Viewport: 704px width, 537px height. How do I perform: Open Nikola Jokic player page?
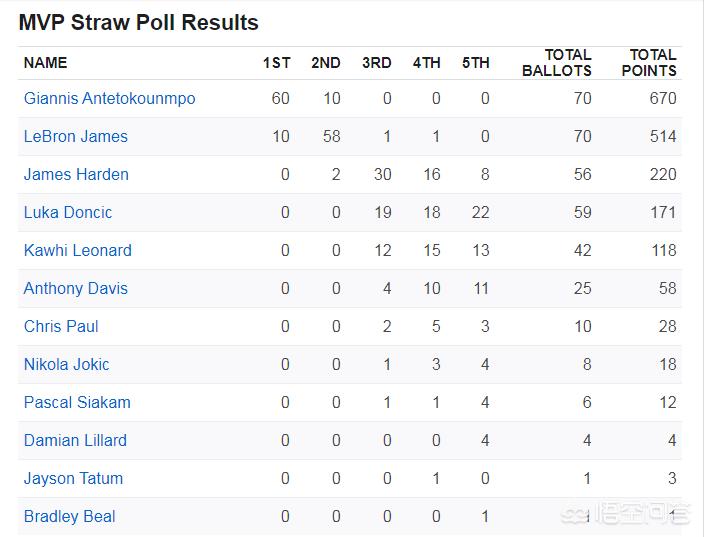coord(66,365)
